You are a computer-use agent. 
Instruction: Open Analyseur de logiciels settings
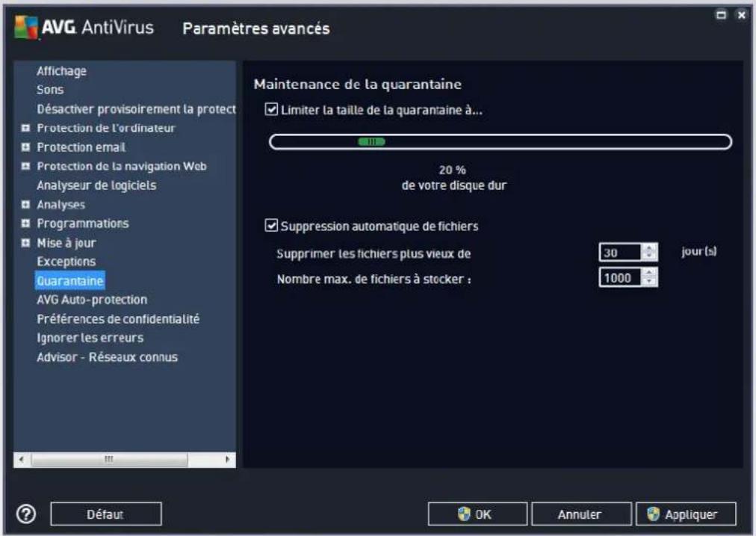click(96, 185)
